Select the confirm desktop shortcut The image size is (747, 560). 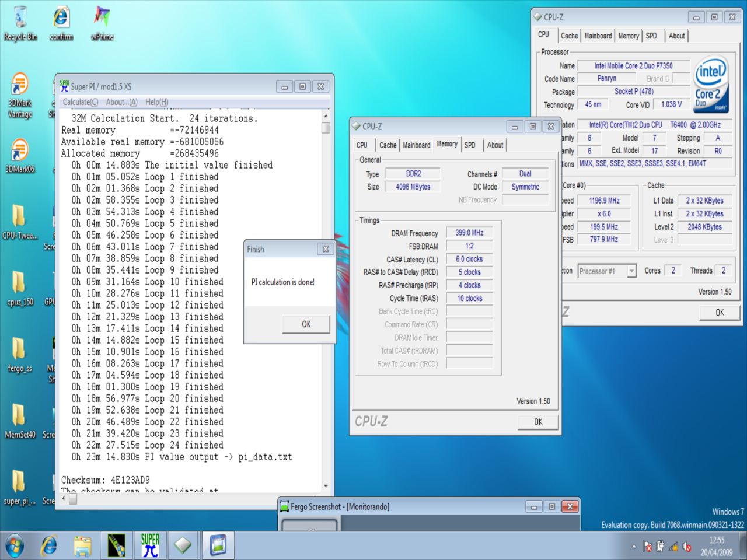pos(61,23)
